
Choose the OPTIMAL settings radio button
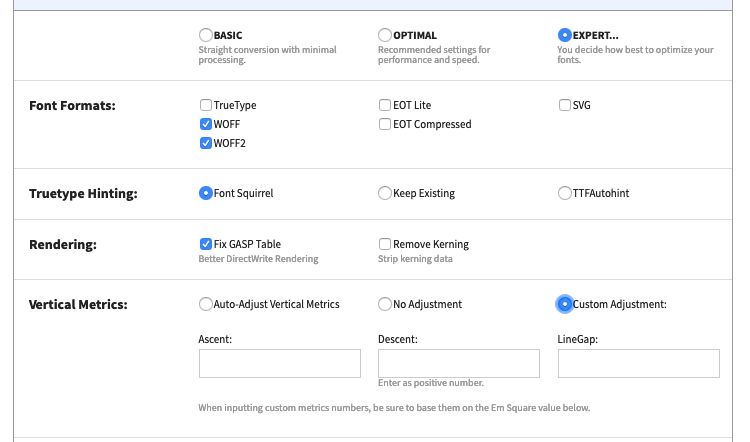coord(385,35)
